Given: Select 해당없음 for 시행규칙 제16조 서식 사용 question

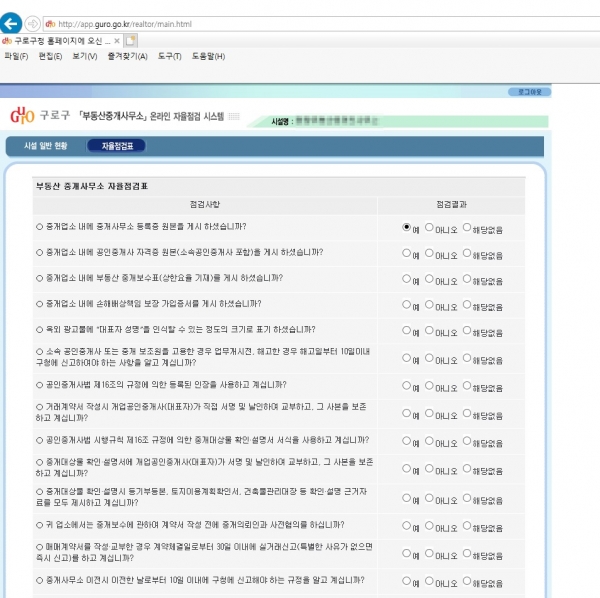Looking at the screenshot, I should point(467,441).
